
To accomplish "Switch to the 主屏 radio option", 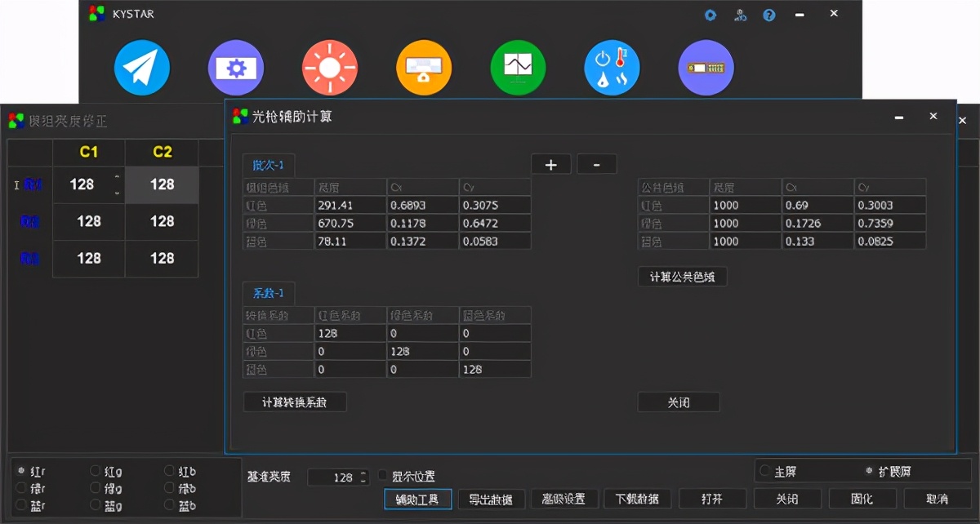I will (765, 469).
